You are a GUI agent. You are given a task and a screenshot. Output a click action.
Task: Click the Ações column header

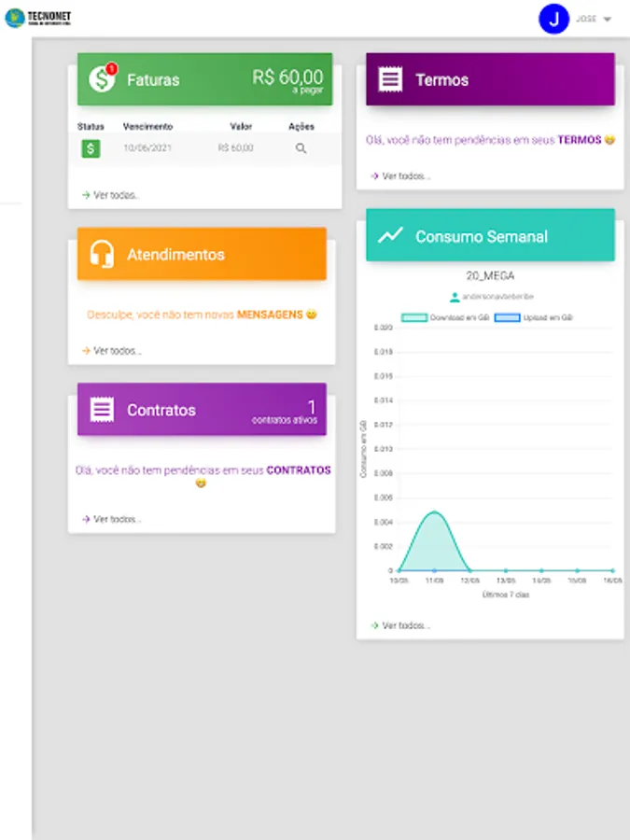(301, 126)
